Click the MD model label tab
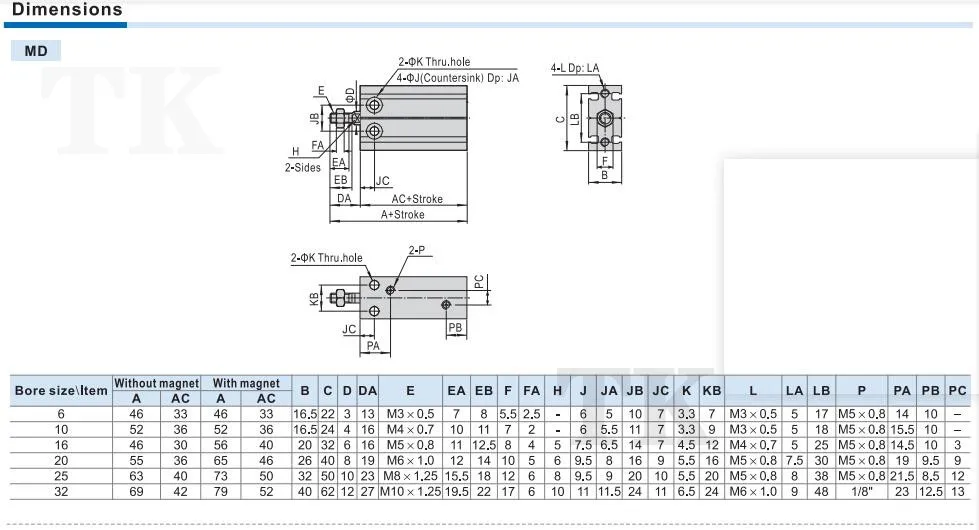This screenshot has width=979, height=530. (x=36, y=50)
